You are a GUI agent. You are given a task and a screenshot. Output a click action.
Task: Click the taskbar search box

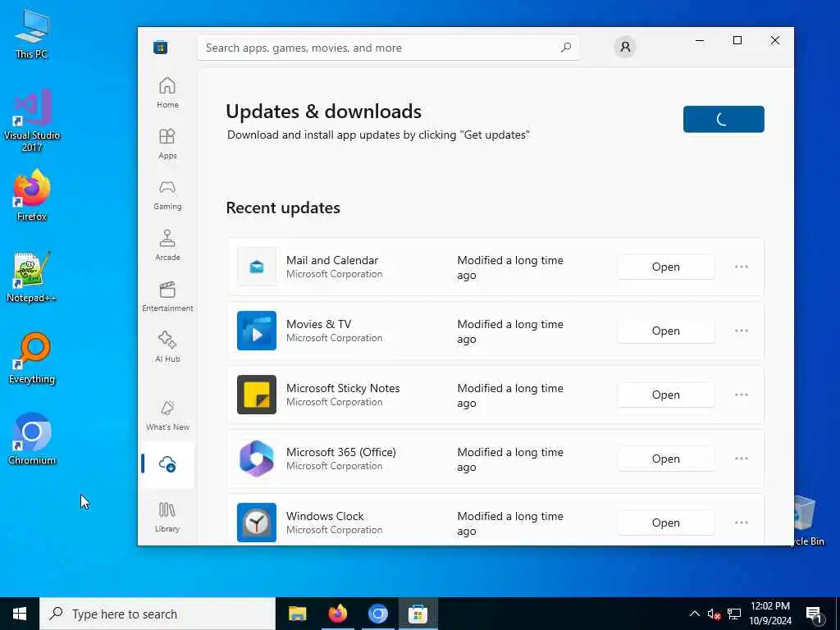[157, 614]
